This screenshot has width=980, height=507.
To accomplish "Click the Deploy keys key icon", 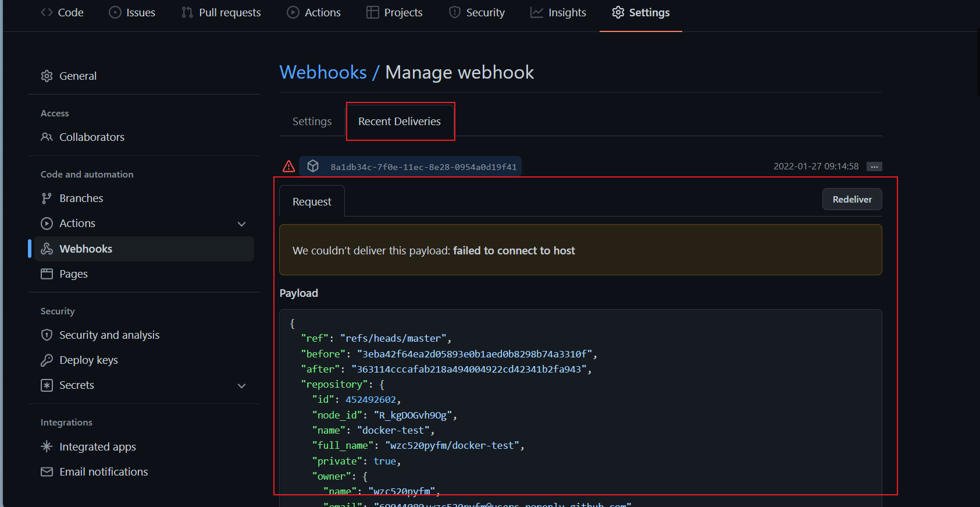I will [x=47, y=360].
